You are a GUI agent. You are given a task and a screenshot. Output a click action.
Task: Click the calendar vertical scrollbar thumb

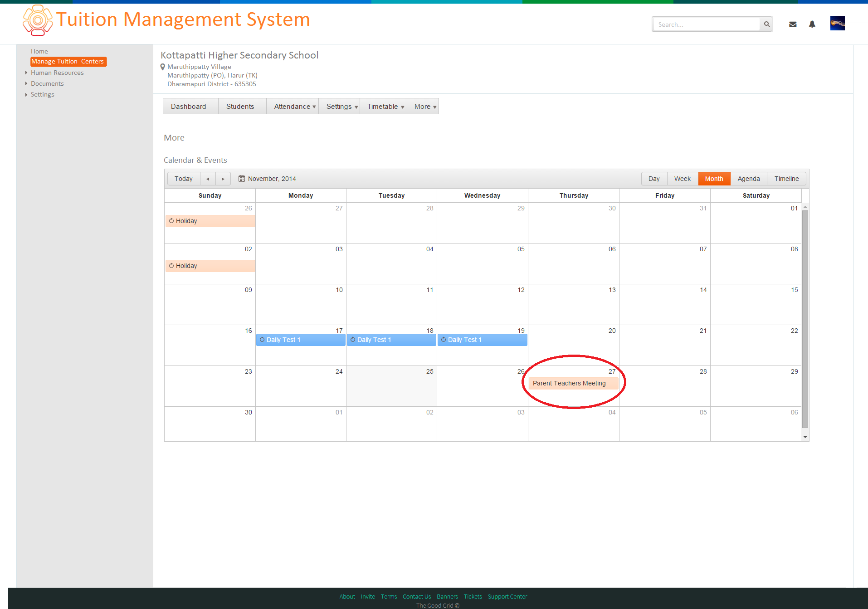[x=805, y=319]
